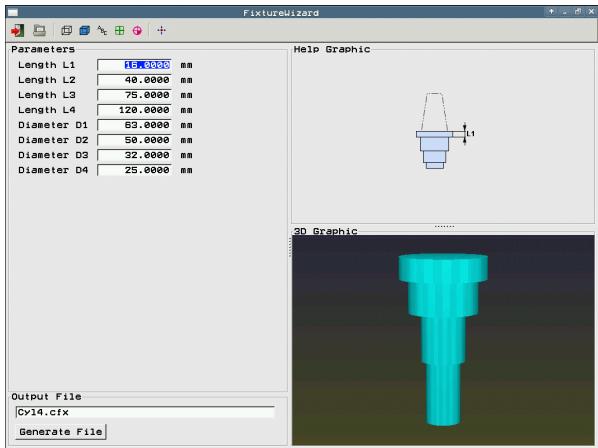Click the "Parameters" group title
The height and width of the screenshot is (448, 598).
[43, 49]
